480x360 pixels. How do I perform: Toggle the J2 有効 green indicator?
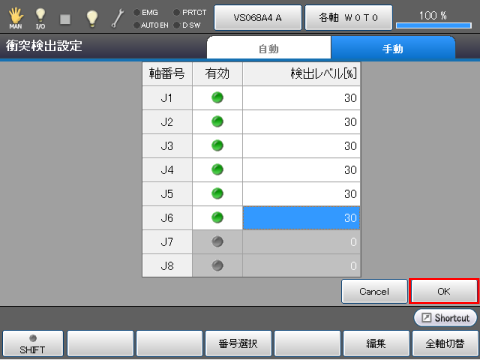coord(217,122)
